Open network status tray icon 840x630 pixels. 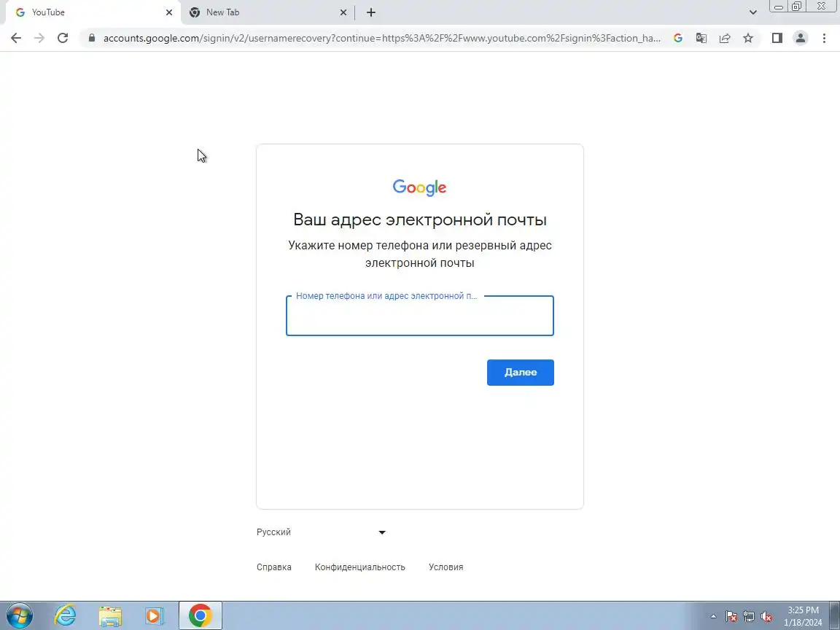749,617
